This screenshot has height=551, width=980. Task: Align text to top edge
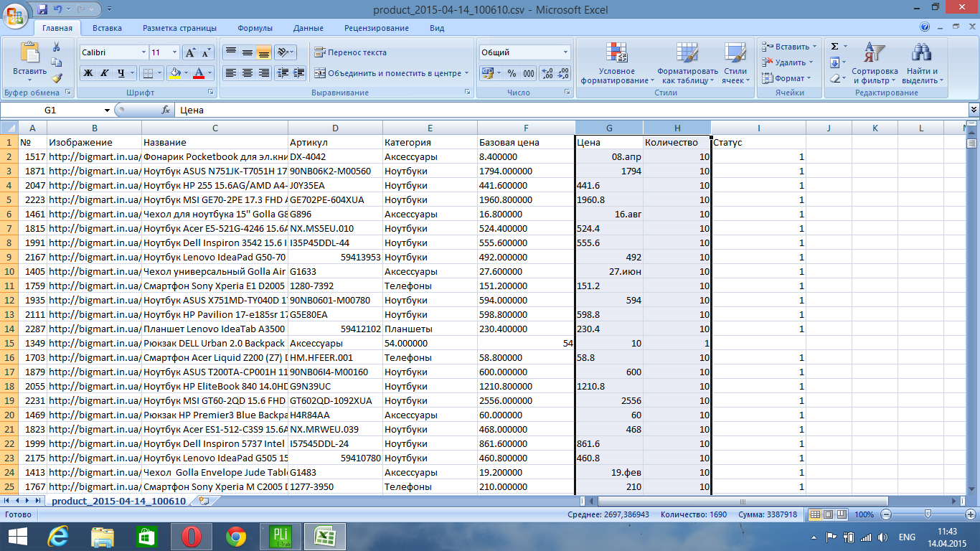click(230, 52)
